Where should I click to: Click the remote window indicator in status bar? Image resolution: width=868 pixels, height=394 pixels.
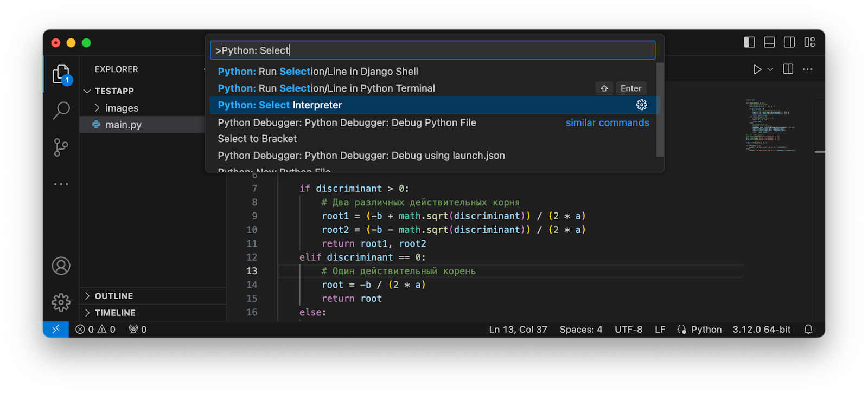pyautogui.click(x=56, y=329)
